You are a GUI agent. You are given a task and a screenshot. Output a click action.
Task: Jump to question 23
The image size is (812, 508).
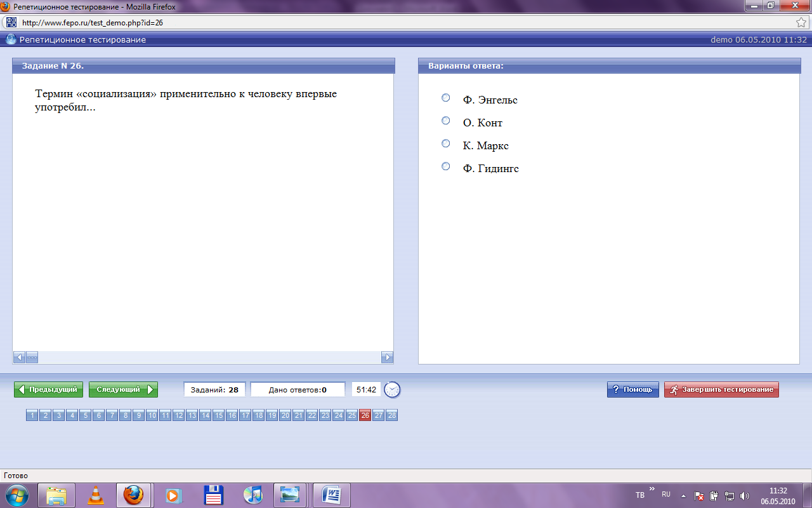coord(325,415)
